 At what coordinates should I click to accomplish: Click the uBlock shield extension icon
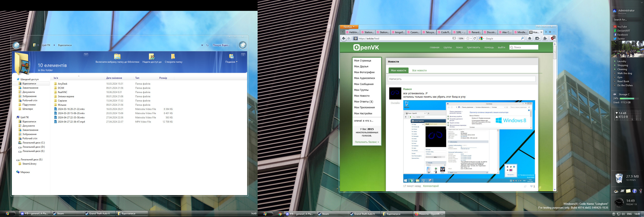click(552, 38)
